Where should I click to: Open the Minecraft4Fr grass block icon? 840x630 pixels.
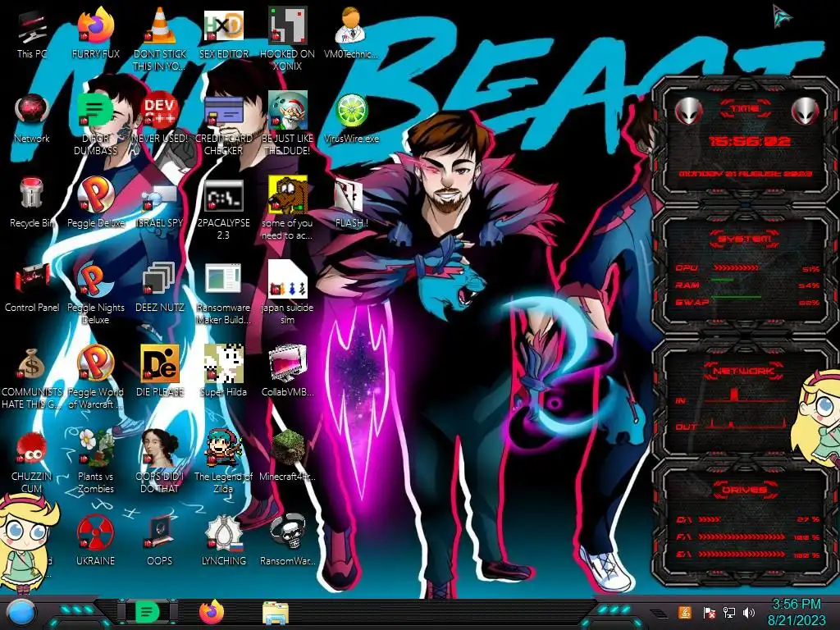click(x=287, y=455)
